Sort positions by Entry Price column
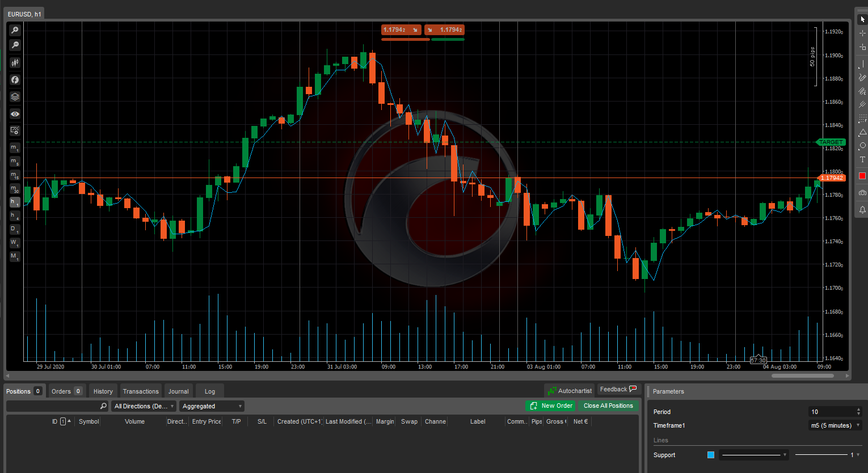This screenshot has width=868, height=473. click(207, 421)
